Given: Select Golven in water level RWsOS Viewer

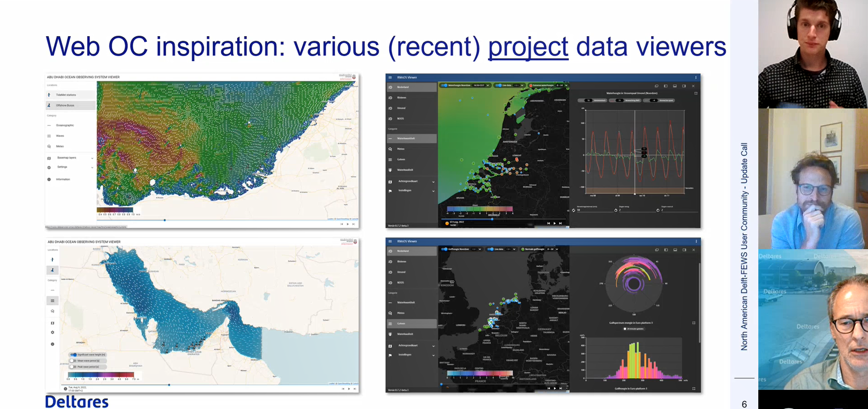Looking at the screenshot, I should (x=411, y=159).
